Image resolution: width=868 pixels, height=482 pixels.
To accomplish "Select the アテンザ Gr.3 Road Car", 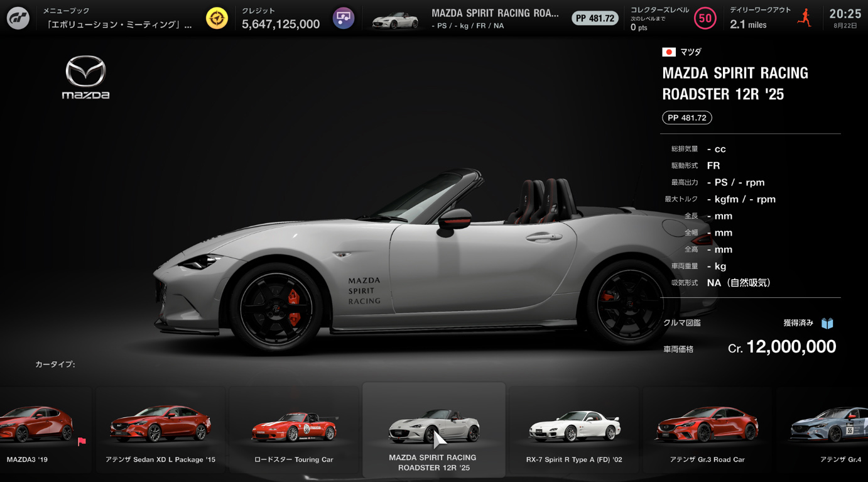I will click(x=707, y=430).
